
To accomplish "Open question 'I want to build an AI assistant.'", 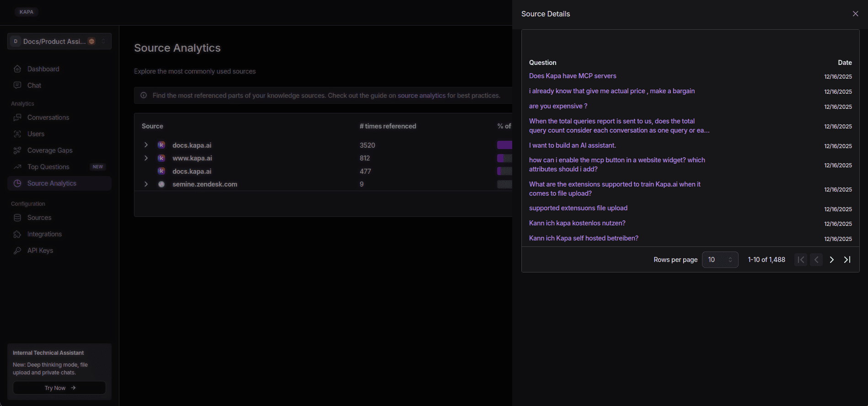I will click(x=573, y=145).
